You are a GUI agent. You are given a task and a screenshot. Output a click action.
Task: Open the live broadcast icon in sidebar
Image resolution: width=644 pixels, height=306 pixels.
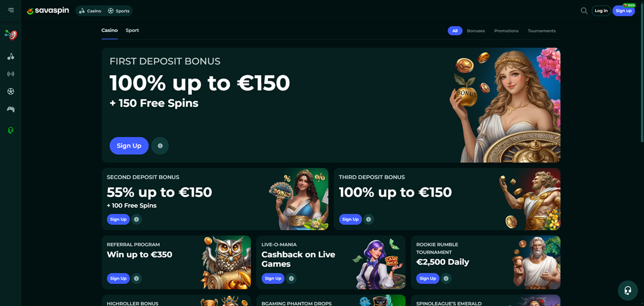(11, 74)
